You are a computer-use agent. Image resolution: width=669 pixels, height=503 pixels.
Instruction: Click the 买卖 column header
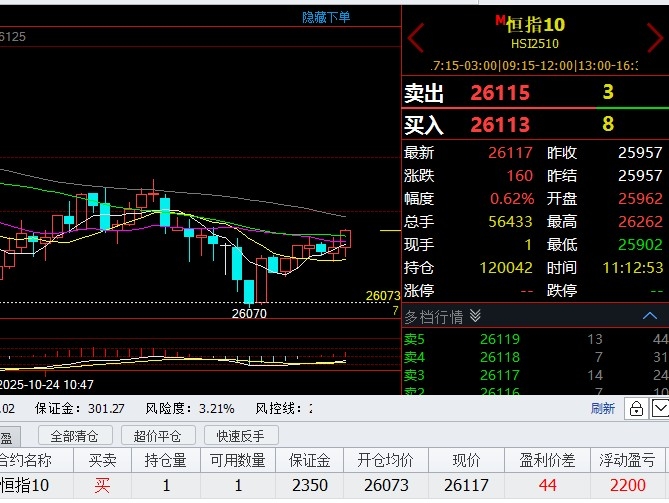102,460
